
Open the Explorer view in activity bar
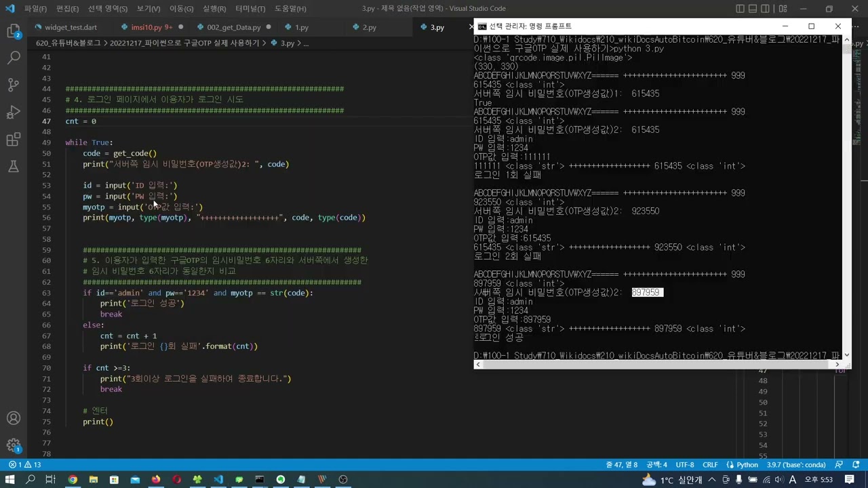point(14,31)
